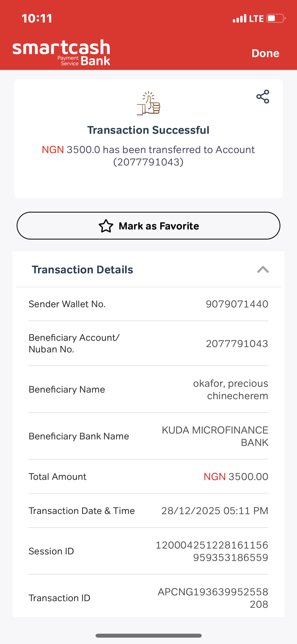Tap the Transaction Details header
The width and height of the screenshot is (297, 644).
point(82,270)
